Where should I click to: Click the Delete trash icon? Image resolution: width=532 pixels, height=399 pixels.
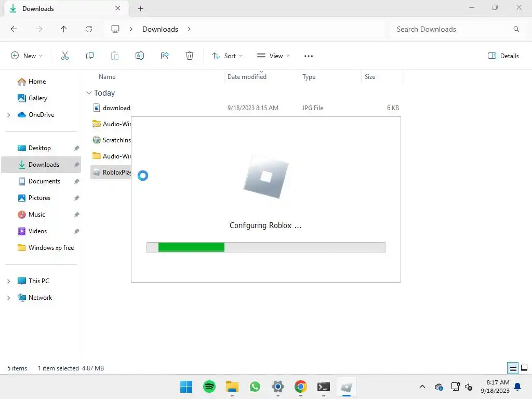click(190, 56)
